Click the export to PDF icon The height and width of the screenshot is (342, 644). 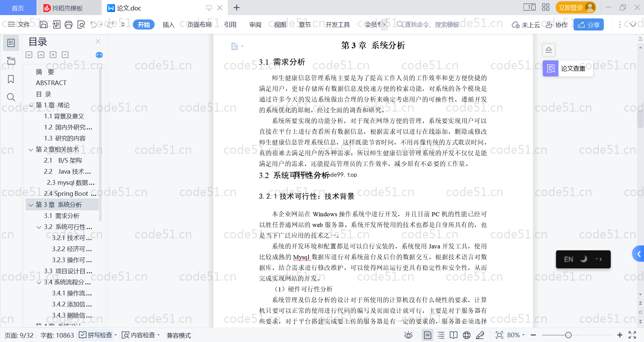(x=56, y=24)
